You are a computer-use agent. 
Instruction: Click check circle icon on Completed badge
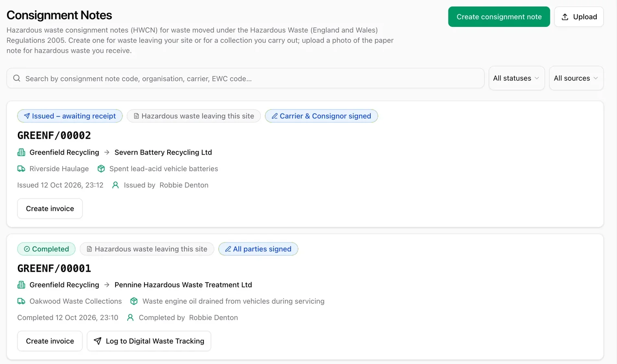pos(27,249)
